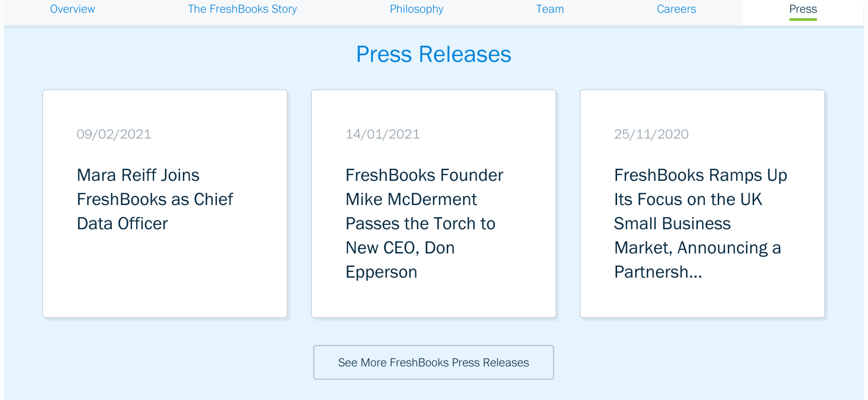Navigate to The FreshBooks Story
Image resolution: width=868 pixels, height=400 pixels.
coord(242,9)
